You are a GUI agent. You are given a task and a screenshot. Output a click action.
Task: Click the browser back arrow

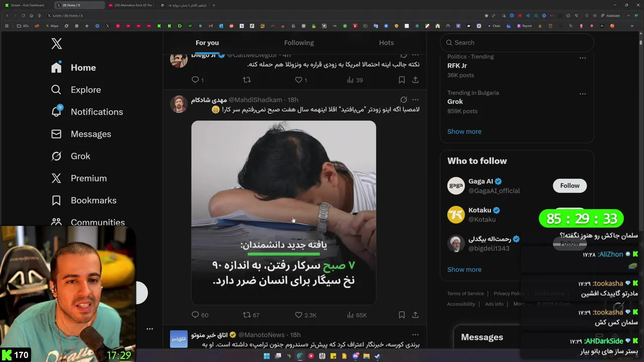(7, 16)
